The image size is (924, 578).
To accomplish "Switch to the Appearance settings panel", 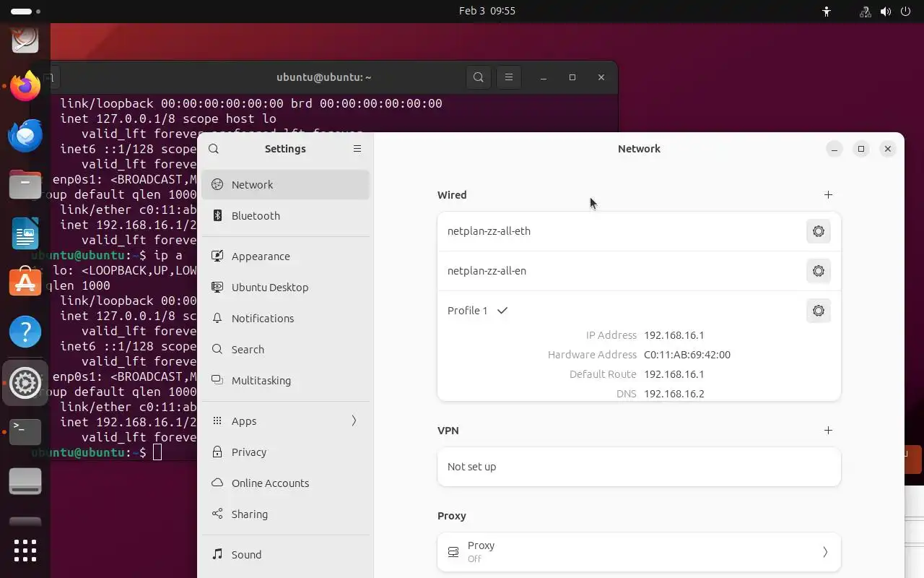I will point(286,256).
